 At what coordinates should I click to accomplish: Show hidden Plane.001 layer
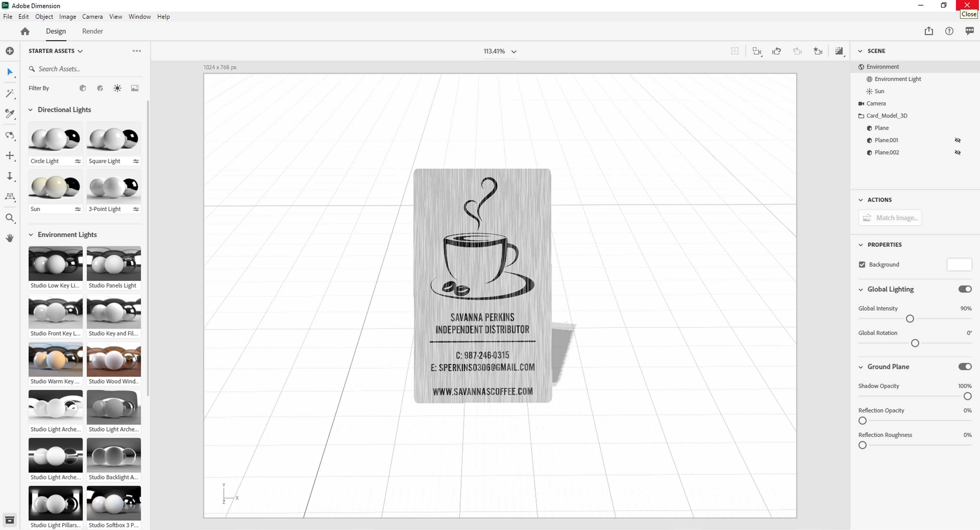pyautogui.click(x=958, y=140)
